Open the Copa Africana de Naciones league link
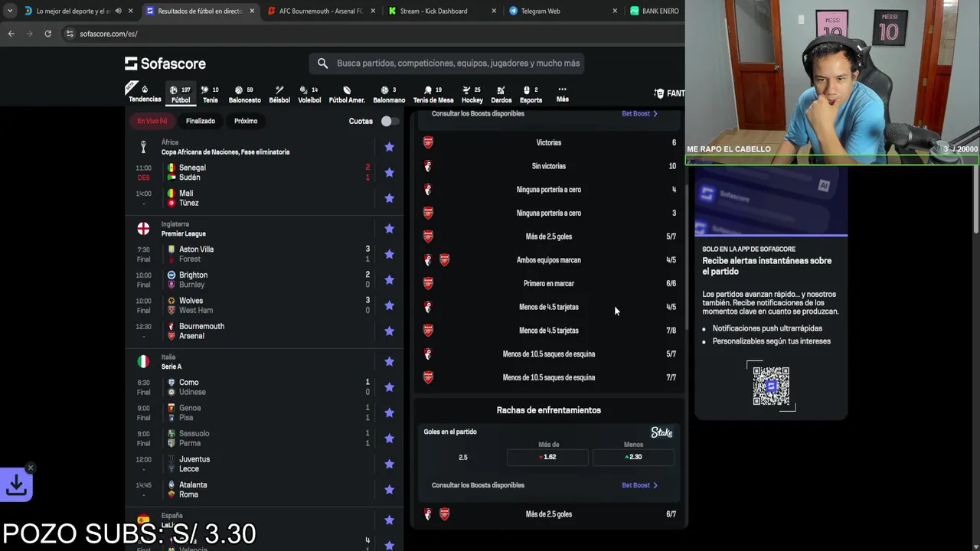 pos(225,152)
